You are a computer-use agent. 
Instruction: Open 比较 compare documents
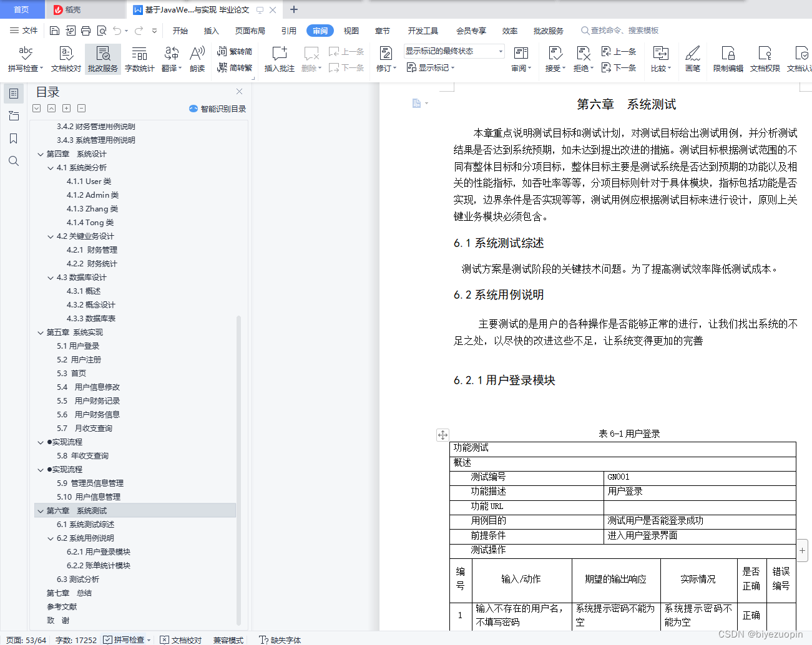click(x=660, y=59)
